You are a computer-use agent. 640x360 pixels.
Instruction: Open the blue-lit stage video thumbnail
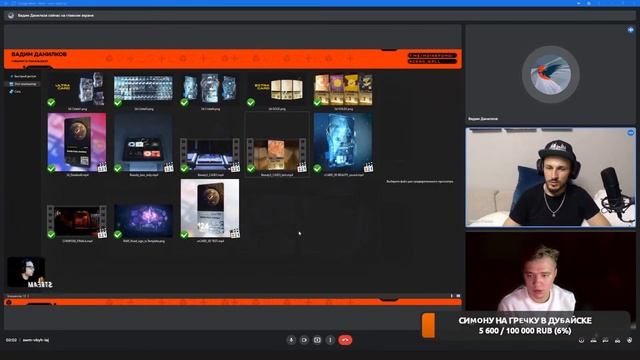point(210,155)
